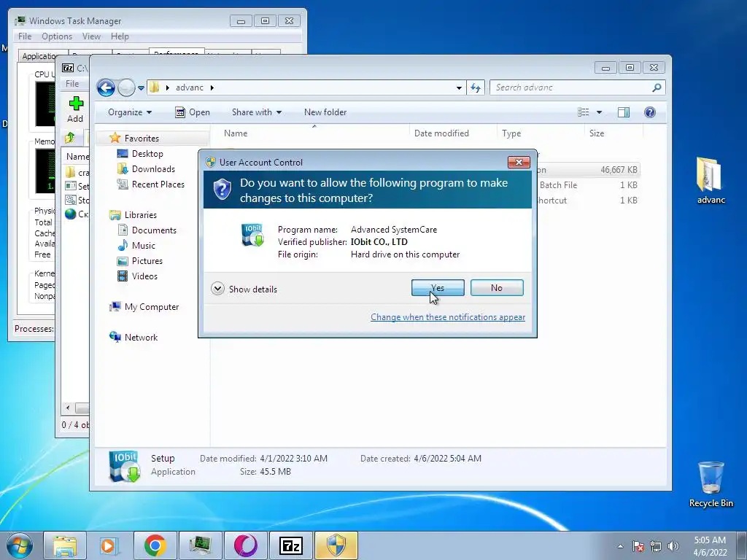Open the Videos library
The image size is (747, 560).
[x=144, y=276]
